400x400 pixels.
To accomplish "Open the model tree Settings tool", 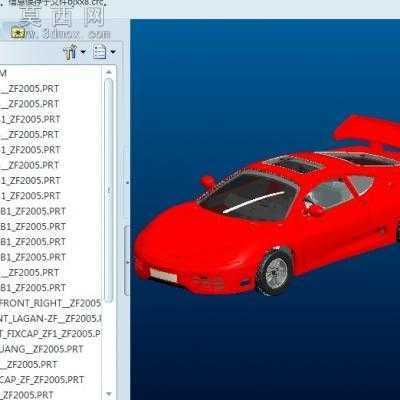I will (x=70, y=52).
